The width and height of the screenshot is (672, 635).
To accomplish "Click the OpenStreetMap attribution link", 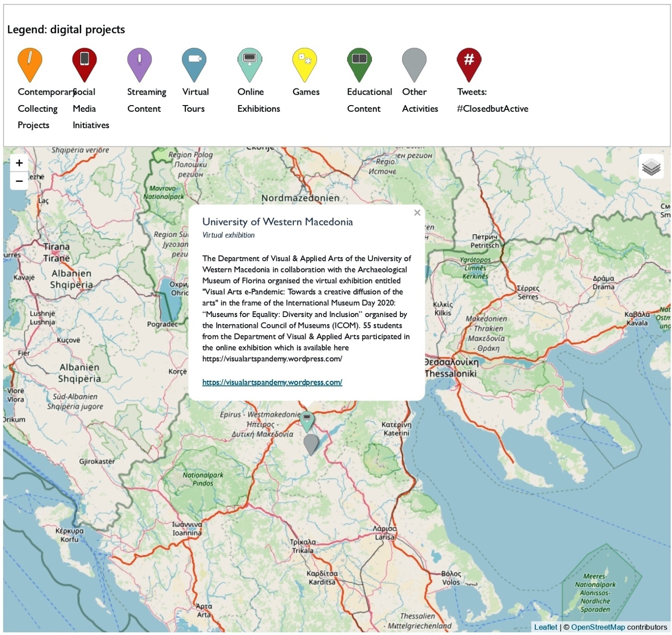I will point(598,627).
